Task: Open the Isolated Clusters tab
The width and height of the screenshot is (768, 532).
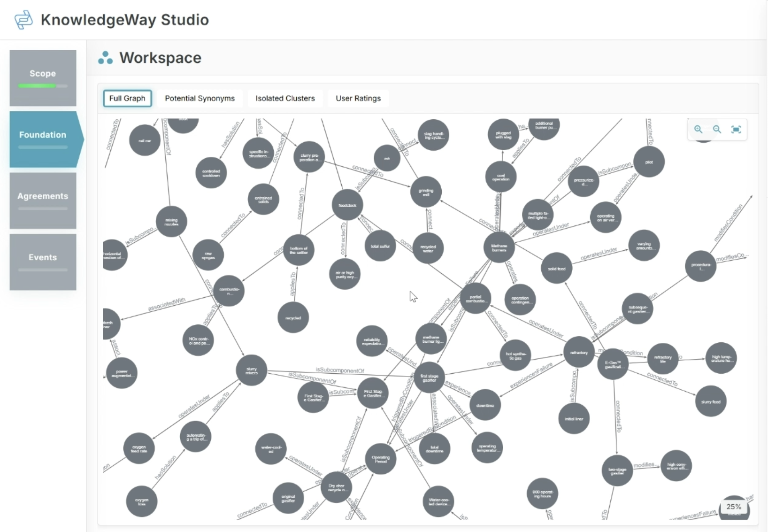Action: pyautogui.click(x=285, y=98)
